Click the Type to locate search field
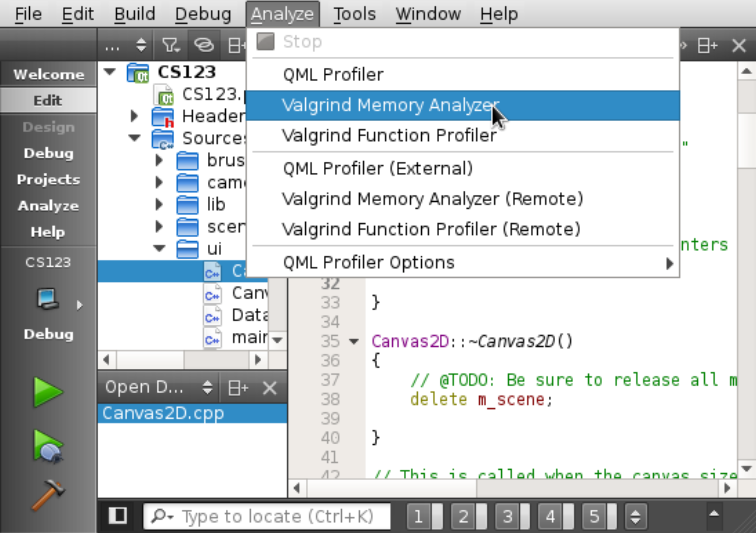 click(x=267, y=516)
